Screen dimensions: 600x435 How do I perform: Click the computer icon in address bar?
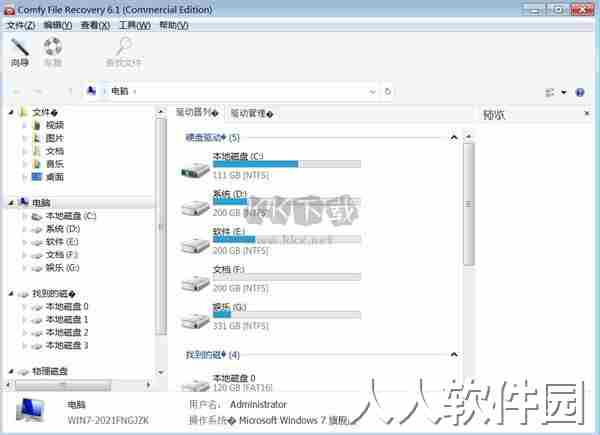[x=91, y=91]
